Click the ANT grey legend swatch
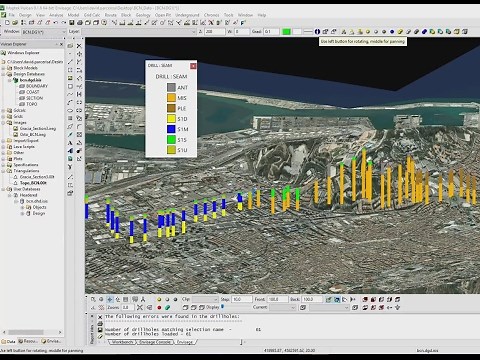Image resolution: width=480 pixels, height=360 pixels. 171,87
